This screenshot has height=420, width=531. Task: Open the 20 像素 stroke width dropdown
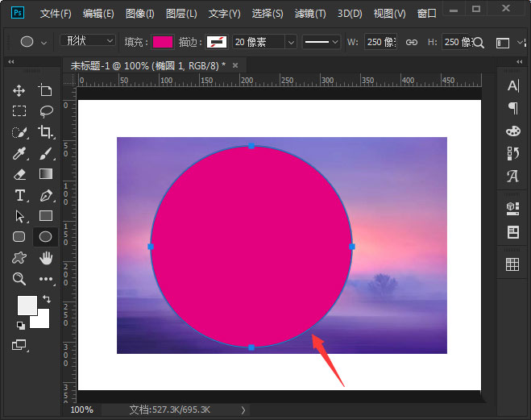click(265, 42)
